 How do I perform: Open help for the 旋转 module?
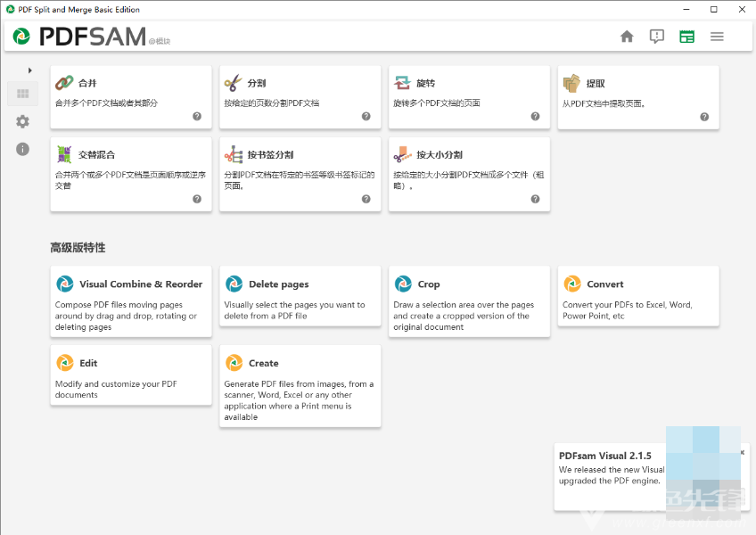click(535, 116)
